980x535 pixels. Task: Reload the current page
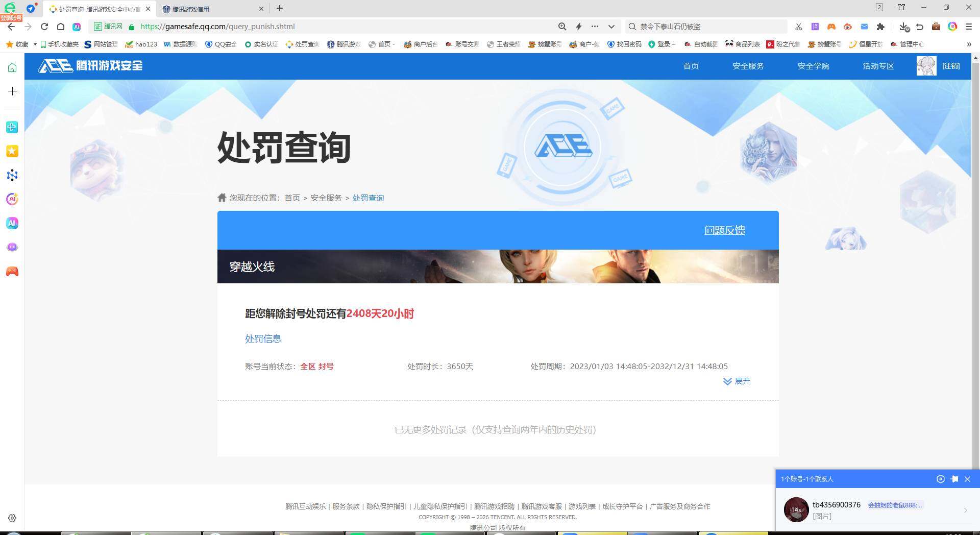click(x=44, y=27)
